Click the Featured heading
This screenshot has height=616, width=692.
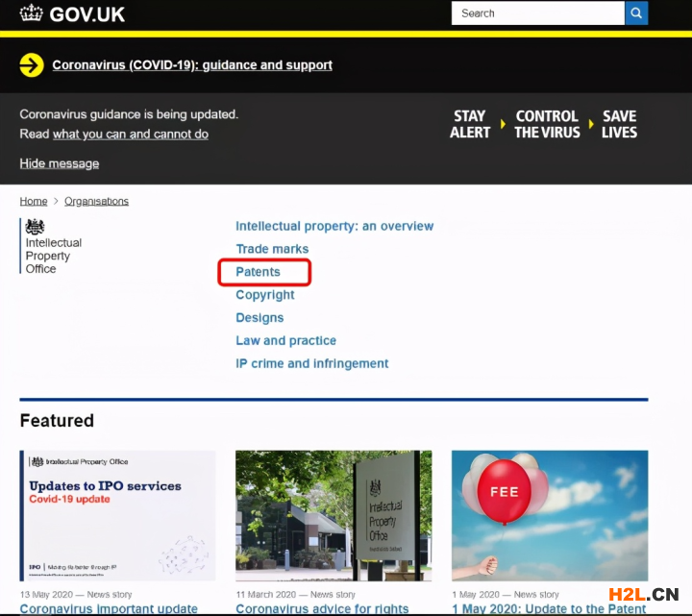click(57, 421)
